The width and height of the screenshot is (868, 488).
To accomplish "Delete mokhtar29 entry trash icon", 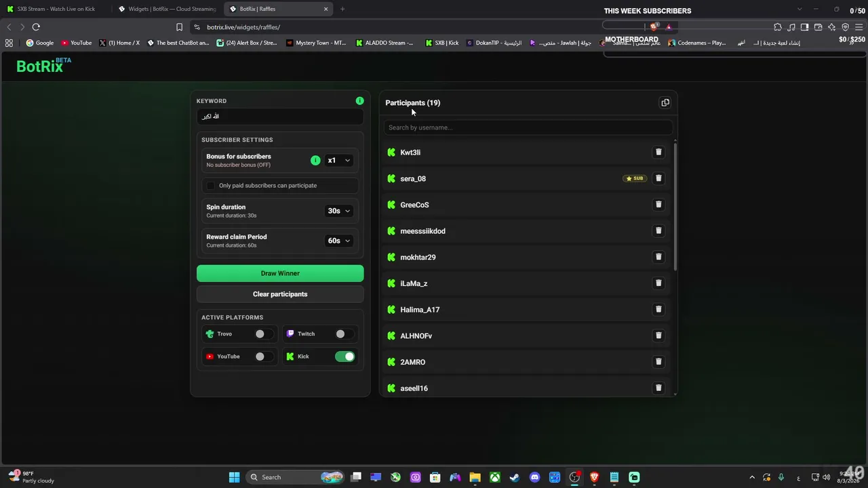I will pyautogui.click(x=658, y=257).
